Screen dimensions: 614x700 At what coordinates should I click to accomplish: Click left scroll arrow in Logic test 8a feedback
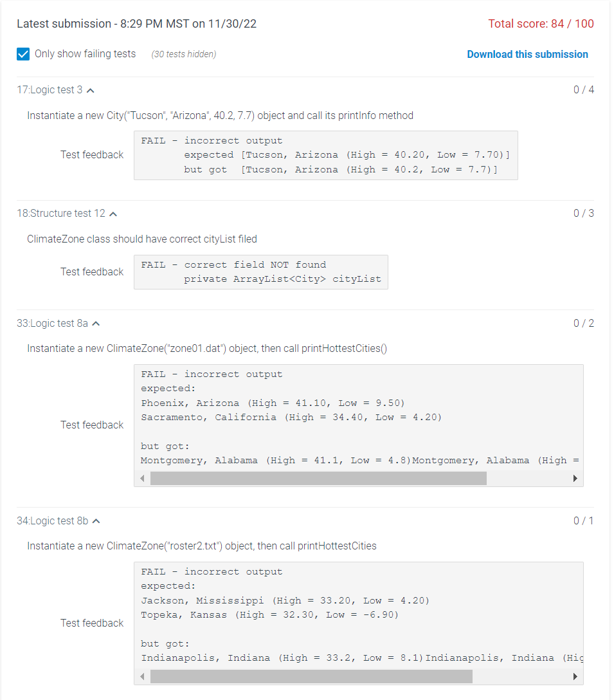(x=142, y=479)
